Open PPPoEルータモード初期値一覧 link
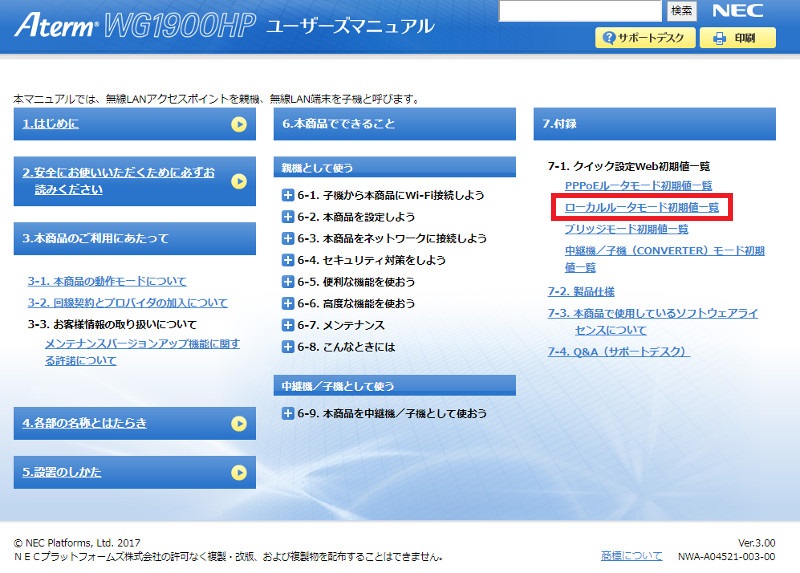 (x=638, y=186)
